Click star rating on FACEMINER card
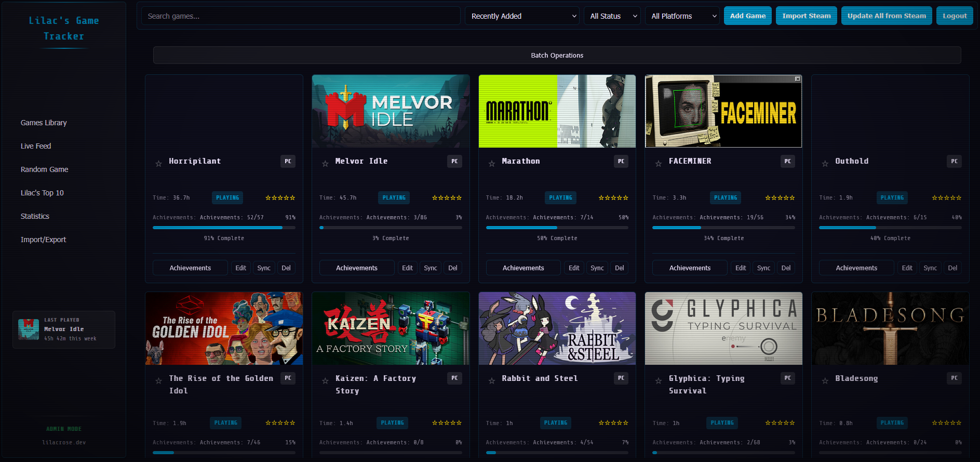Image resolution: width=980 pixels, height=462 pixels. click(780, 197)
